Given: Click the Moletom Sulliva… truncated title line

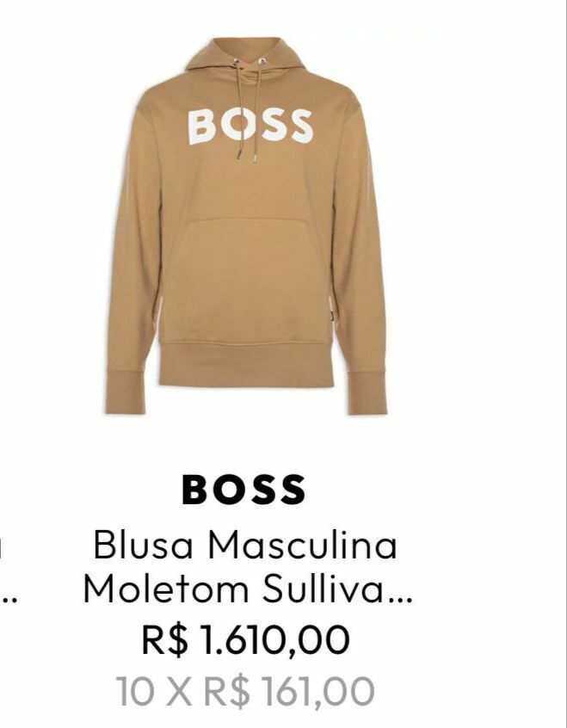Looking at the screenshot, I should 248,589.
